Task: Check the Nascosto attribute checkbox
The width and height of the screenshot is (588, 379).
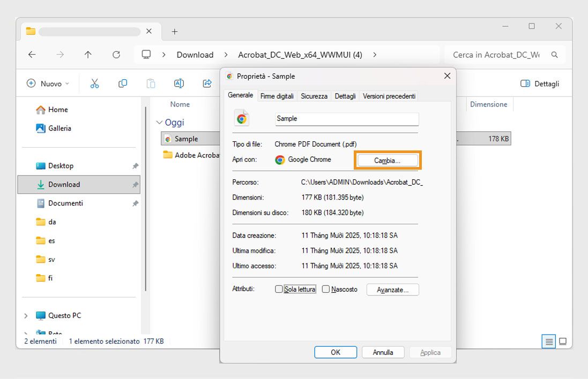Action: click(326, 289)
